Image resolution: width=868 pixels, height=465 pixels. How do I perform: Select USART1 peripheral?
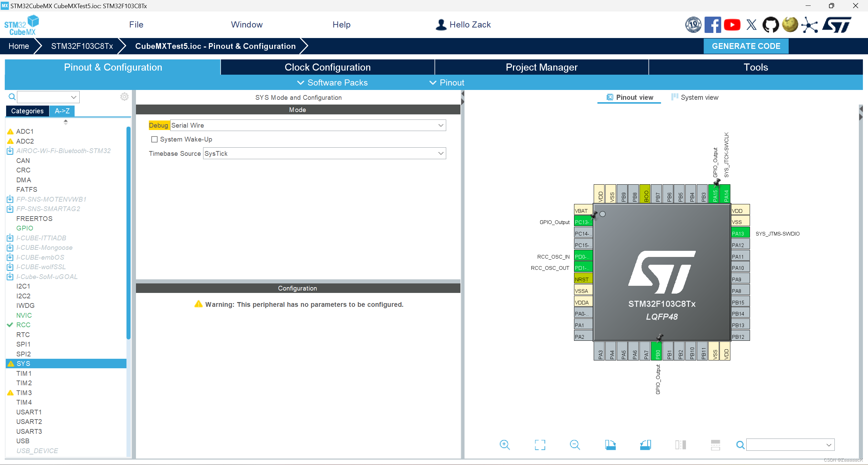click(x=29, y=412)
